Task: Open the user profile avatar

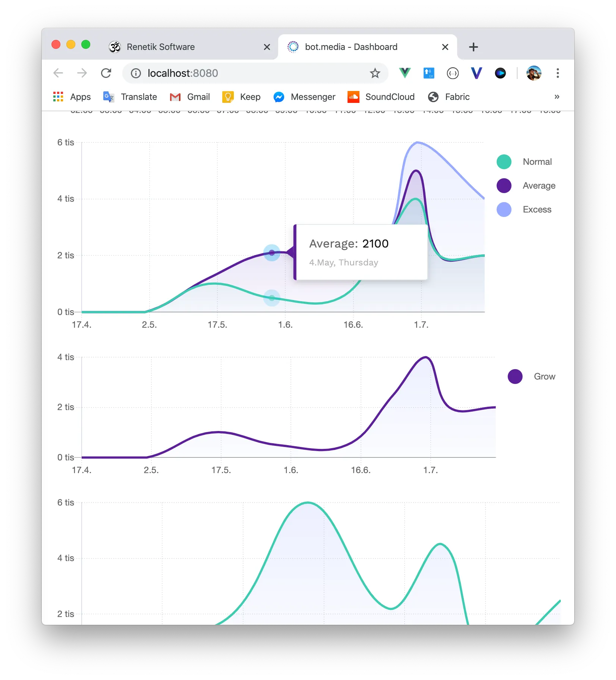Action: (534, 73)
